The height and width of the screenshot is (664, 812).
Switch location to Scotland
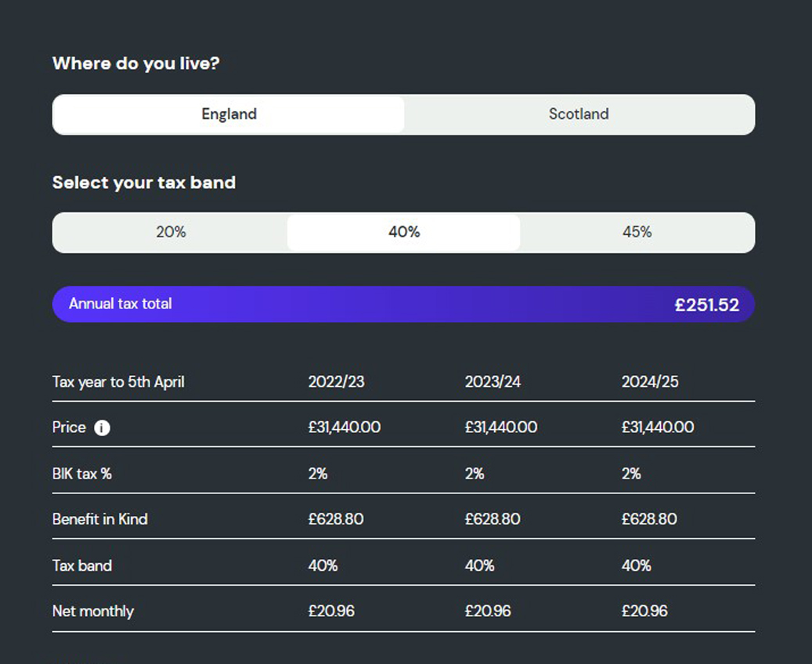tap(579, 114)
